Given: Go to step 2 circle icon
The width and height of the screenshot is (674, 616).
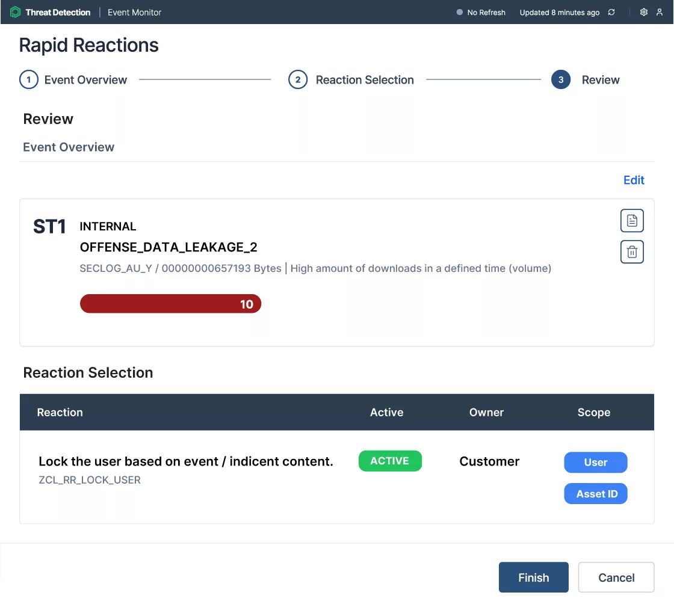Looking at the screenshot, I should coord(298,80).
